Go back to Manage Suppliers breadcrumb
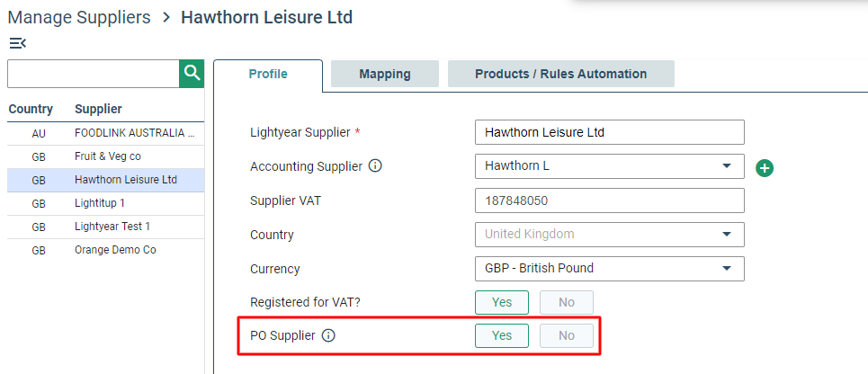Viewport: 868px width, 374px height. [x=79, y=17]
